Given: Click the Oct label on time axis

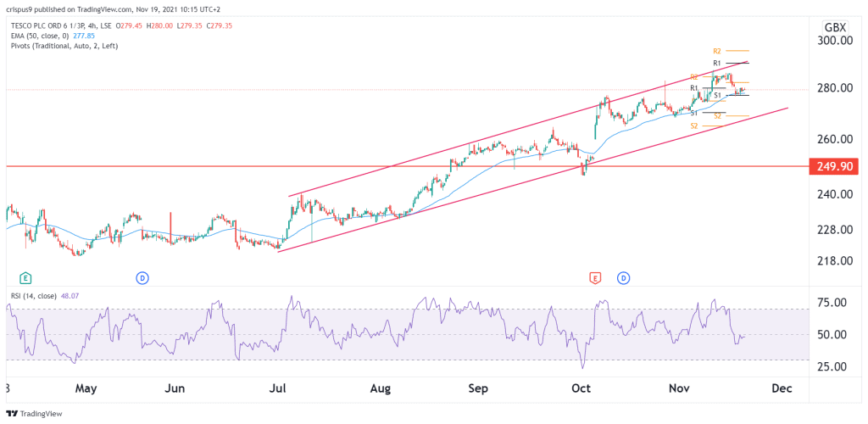Looking at the screenshot, I should (581, 389).
